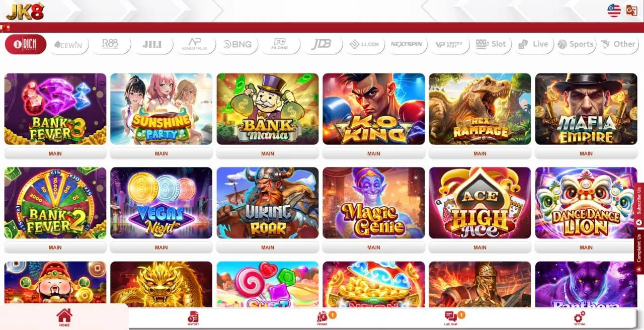Open the Mafia Empire game thumbnail

tap(586, 109)
